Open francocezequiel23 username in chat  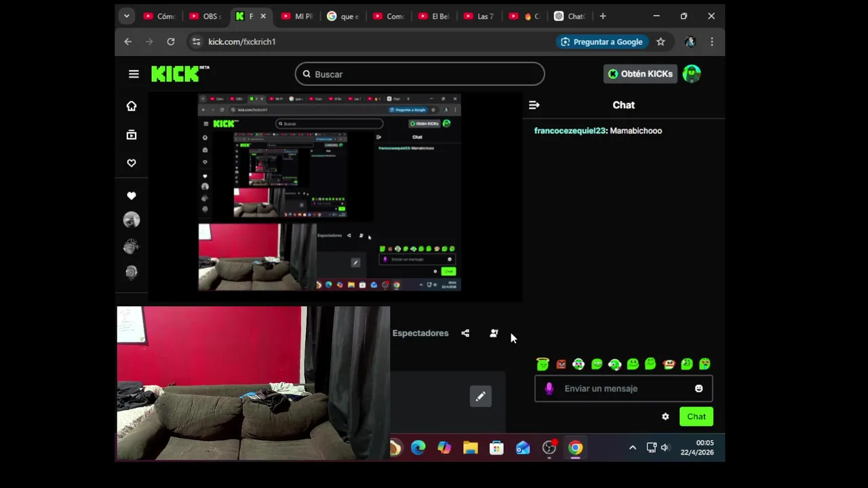(x=570, y=131)
